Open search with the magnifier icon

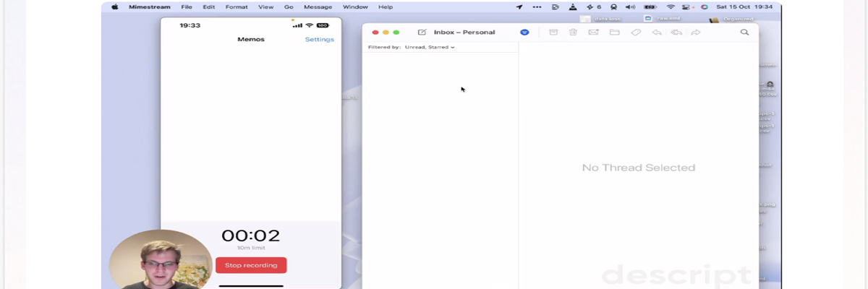(x=744, y=33)
